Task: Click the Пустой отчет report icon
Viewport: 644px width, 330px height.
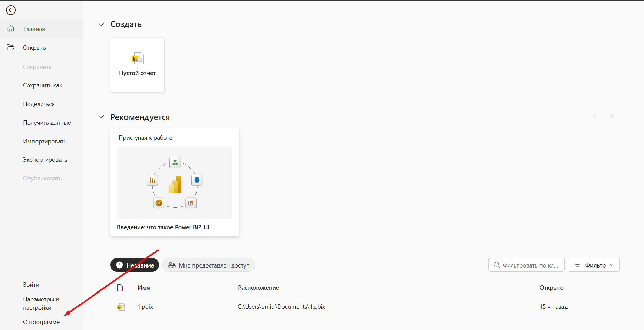Action: (x=137, y=58)
